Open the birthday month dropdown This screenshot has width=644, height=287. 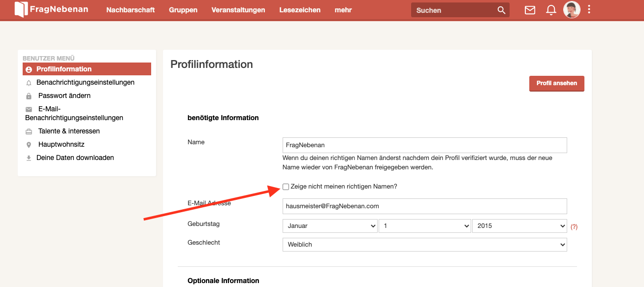(x=330, y=226)
